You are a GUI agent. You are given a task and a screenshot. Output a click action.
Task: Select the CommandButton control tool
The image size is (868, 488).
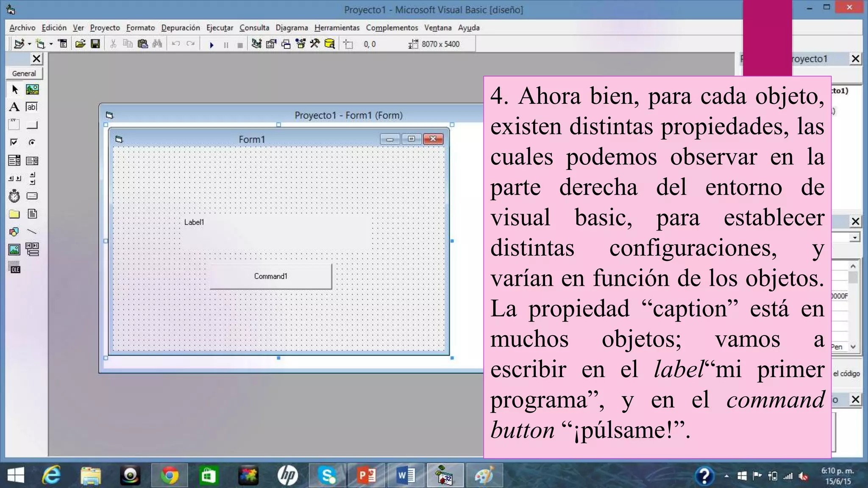[x=32, y=125]
